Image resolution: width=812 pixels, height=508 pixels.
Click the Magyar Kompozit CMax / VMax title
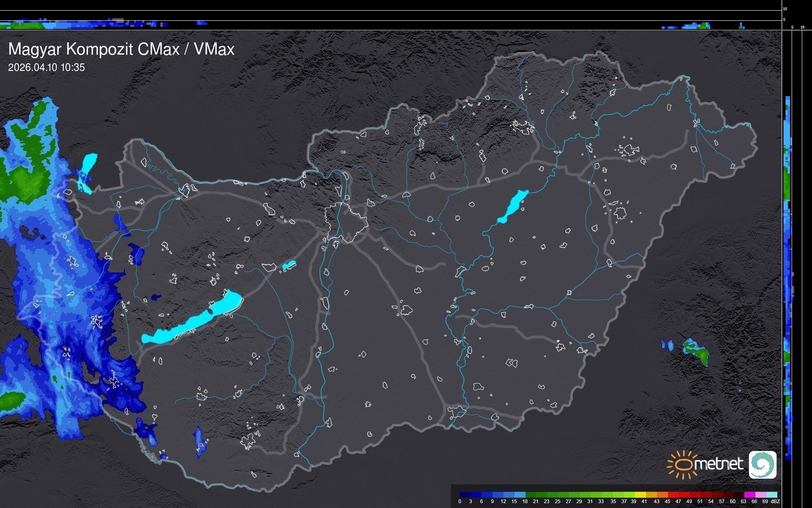click(x=121, y=49)
